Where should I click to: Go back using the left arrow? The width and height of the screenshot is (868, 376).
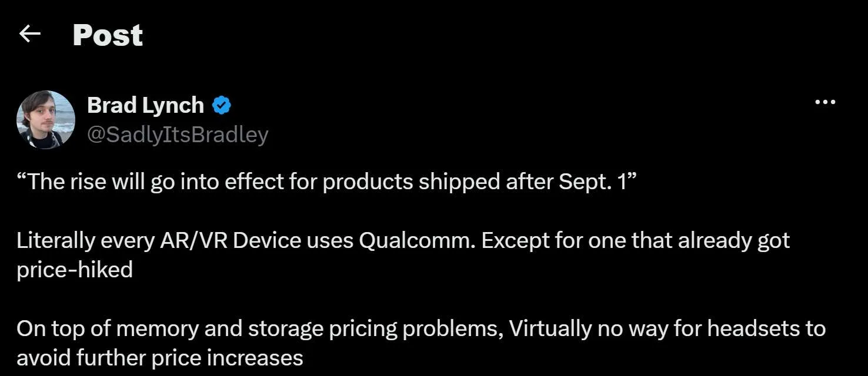[x=29, y=35]
